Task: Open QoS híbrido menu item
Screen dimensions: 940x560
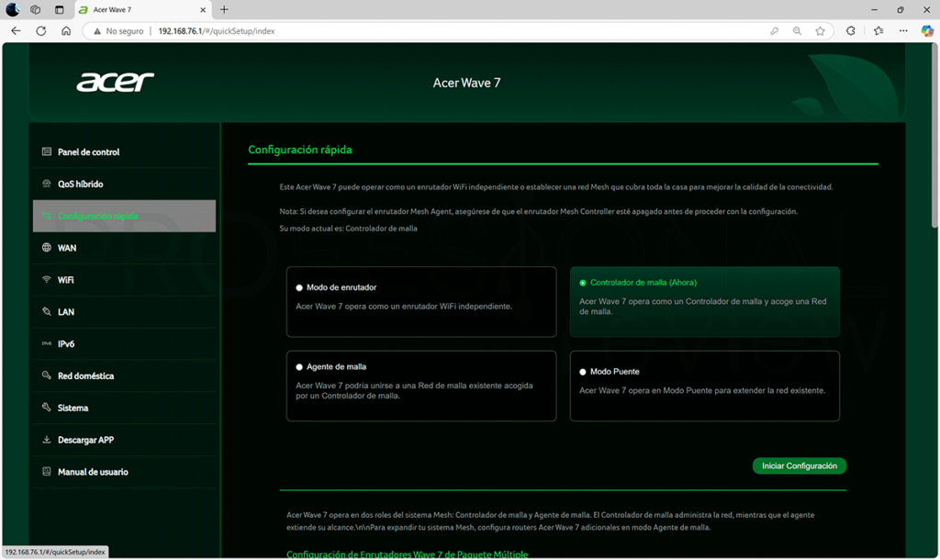Action: pos(124,184)
